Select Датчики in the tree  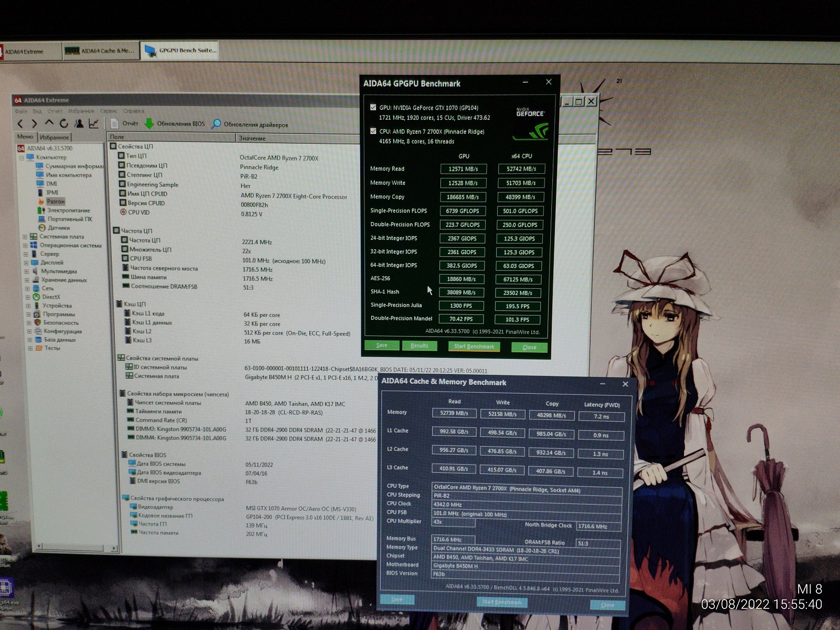[x=54, y=228]
